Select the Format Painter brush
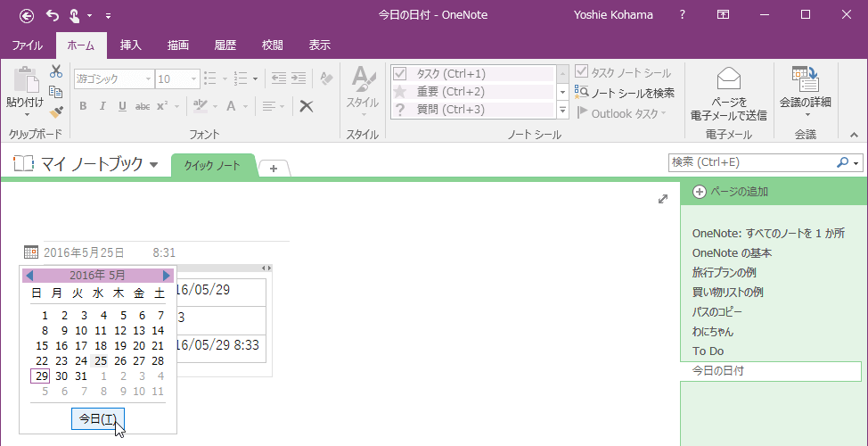 coord(56,111)
